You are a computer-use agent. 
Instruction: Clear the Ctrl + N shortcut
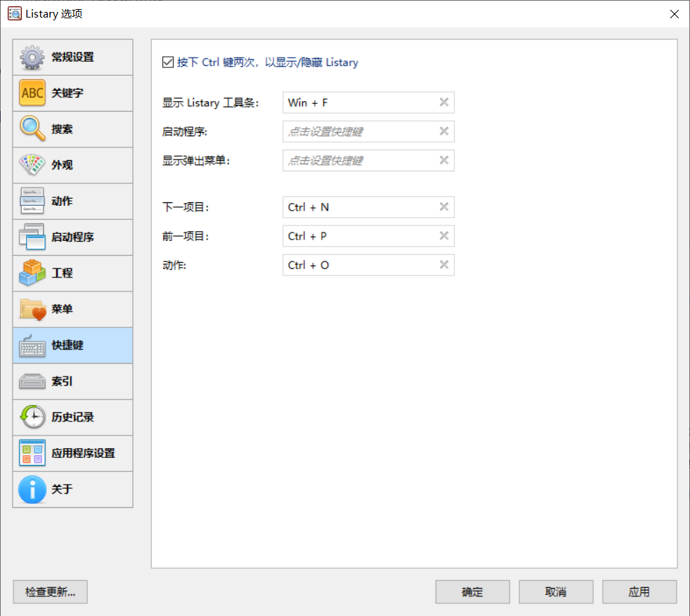pyautogui.click(x=444, y=207)
